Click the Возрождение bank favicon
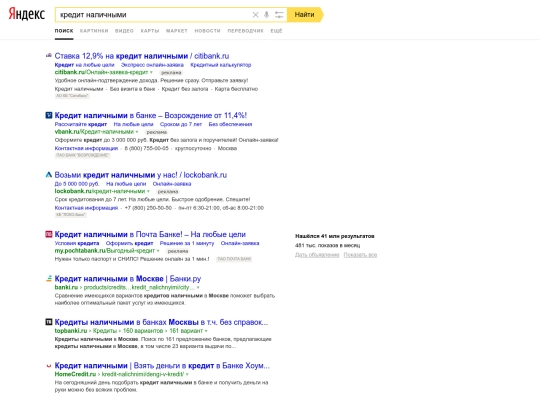This screenshot has height=405, width=540. [x=49, y=115]
